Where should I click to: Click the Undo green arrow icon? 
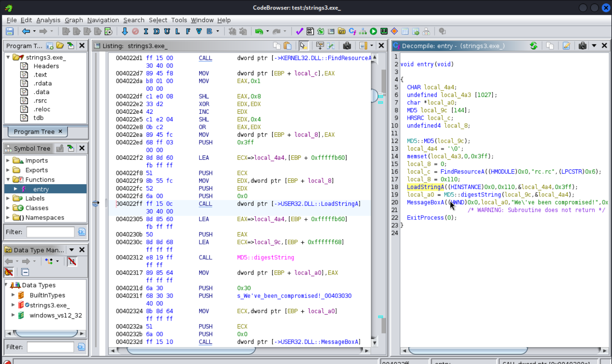point(259,31)
